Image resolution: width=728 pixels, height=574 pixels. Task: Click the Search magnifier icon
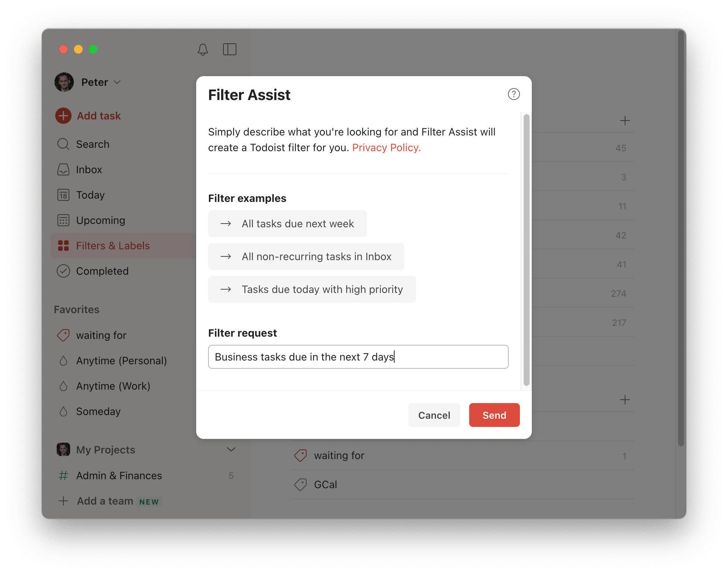click(63, 144)
